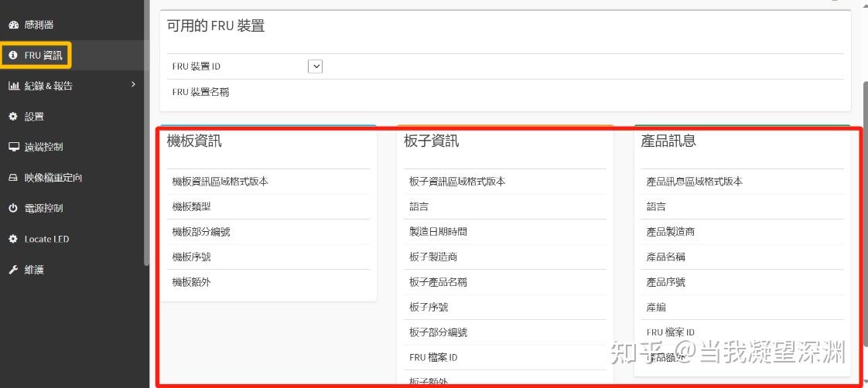Click the sidebar vertical scrollbar
The image size is (868, 388).
click(x=147, y=133)
